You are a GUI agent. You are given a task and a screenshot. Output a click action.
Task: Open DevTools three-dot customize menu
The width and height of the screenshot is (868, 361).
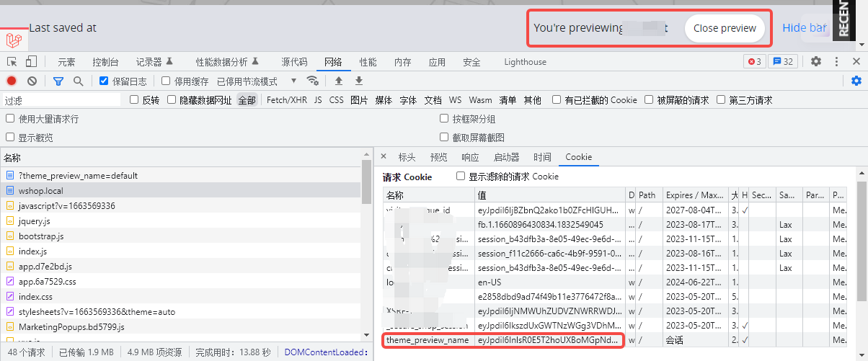click(836, 61)
